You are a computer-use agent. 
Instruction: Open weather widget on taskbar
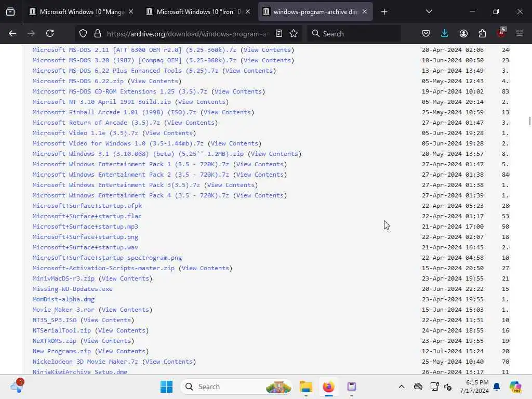click(x=17, y=386)
